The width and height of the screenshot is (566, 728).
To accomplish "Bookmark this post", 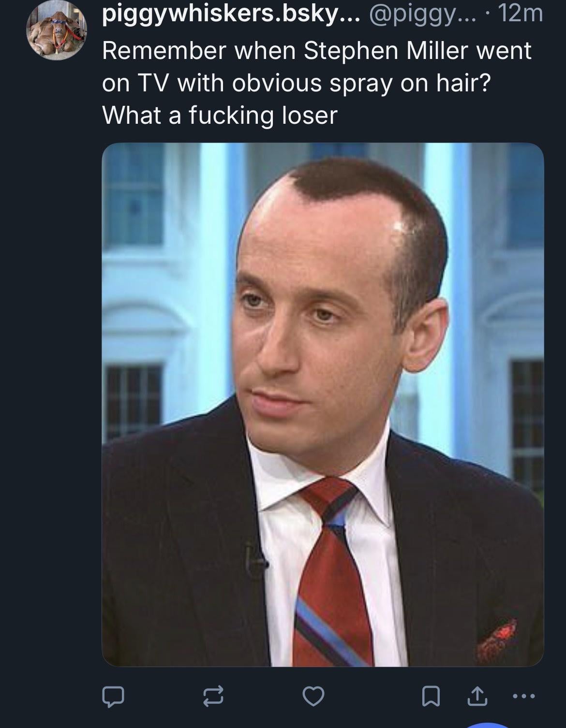I will 430,697.
